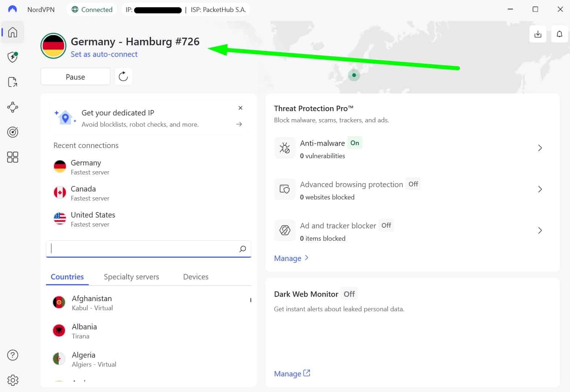Open file sharing sidebar icon

(x=13, y=82)
